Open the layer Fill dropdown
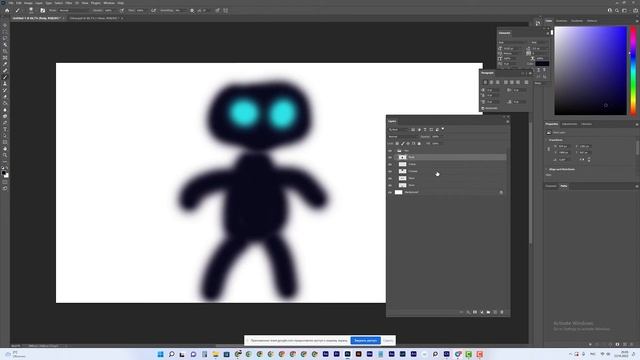 (x=437, y=144)
